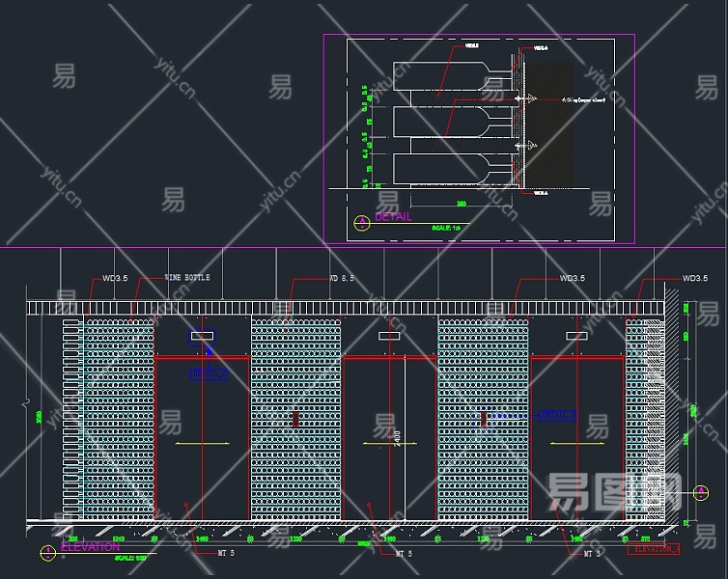The height and width of the screenshot is (579, 728).
Task: Select the middle MT 5 label
Action: [405, 554]
